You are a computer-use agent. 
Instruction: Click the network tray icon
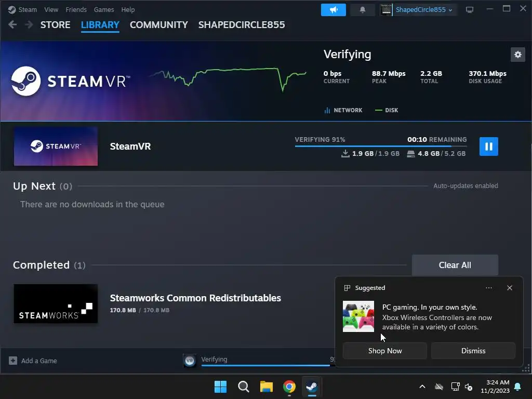[455, 387]
